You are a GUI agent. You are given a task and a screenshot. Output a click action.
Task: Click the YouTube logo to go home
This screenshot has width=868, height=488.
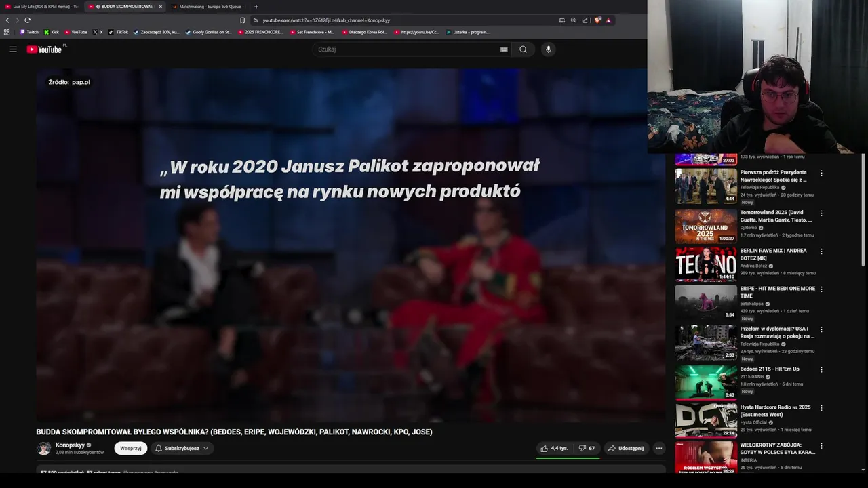[45, 49]
